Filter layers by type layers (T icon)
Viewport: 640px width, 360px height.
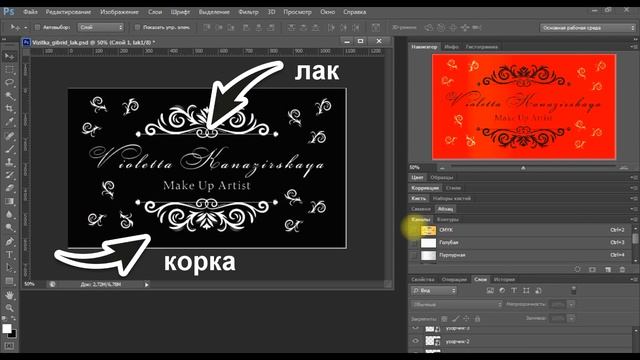point(514,291)
